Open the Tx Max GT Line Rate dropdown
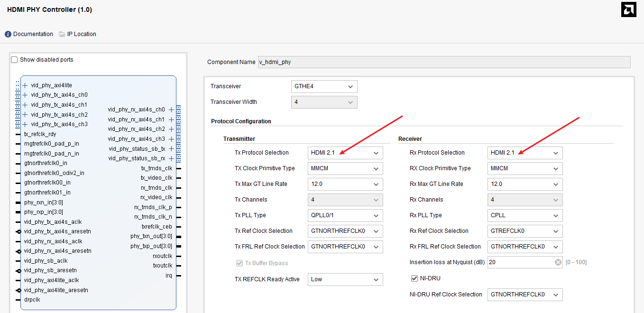 coord(345,184)
